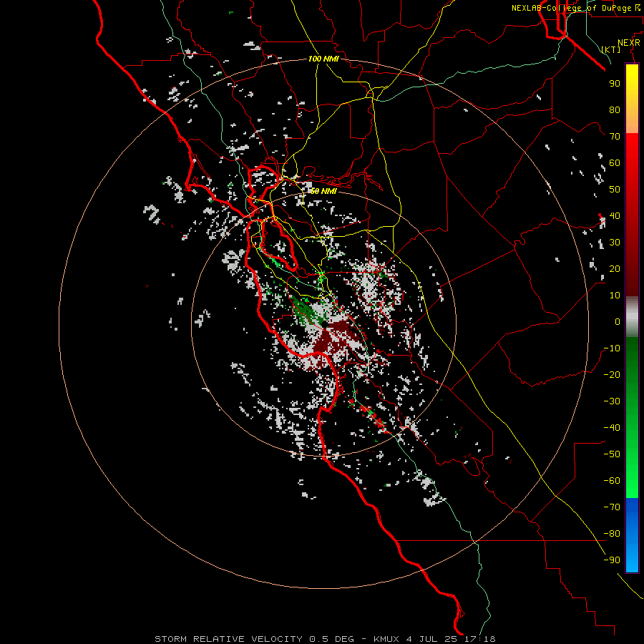644x644 pixels.
Task: Click the 0 value on velocity scale
Action: coord(618,321)
